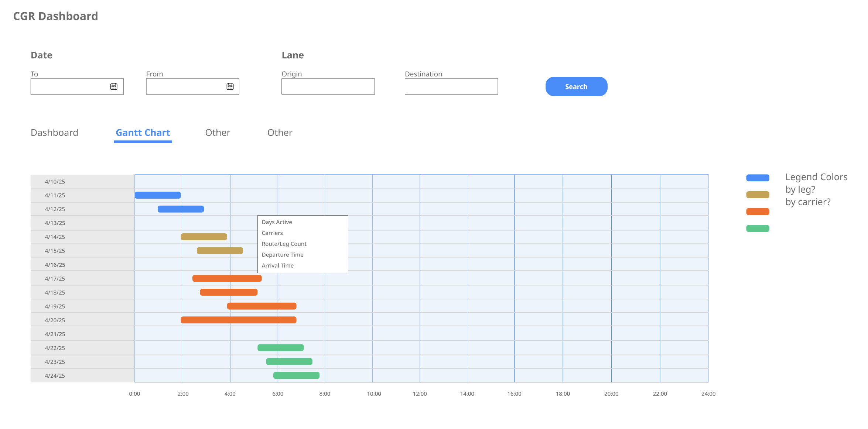Image resolution: width=868 pixels, height=429 pixels.
Task: Switch to the Dashboard tab
Action: click(54, 133)
